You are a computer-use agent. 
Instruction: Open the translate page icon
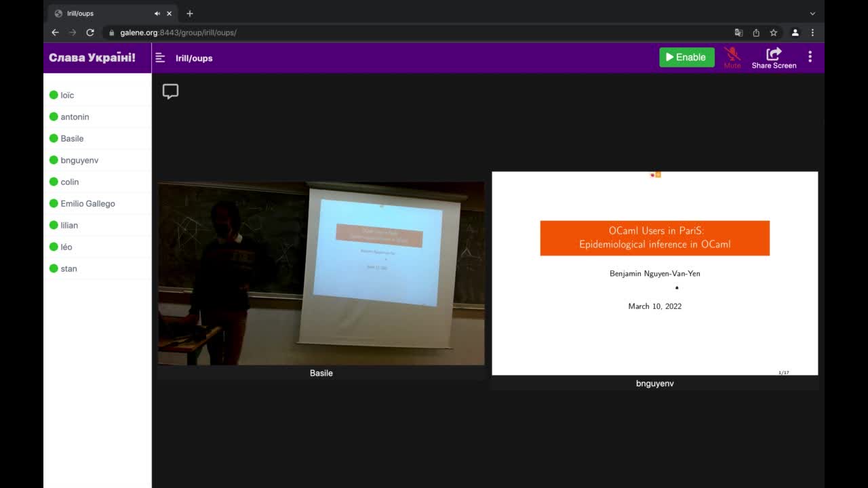(738, 33)
